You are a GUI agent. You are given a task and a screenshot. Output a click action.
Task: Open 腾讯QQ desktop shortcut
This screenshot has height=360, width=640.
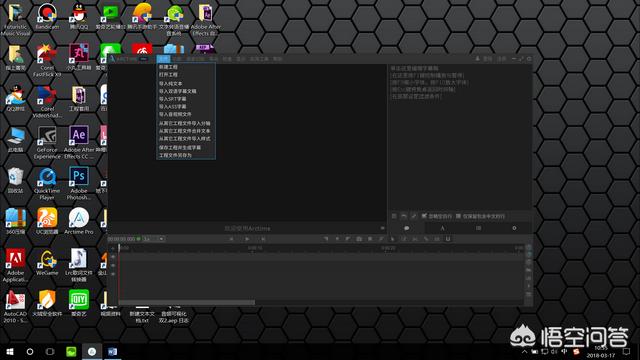point(79,17)
